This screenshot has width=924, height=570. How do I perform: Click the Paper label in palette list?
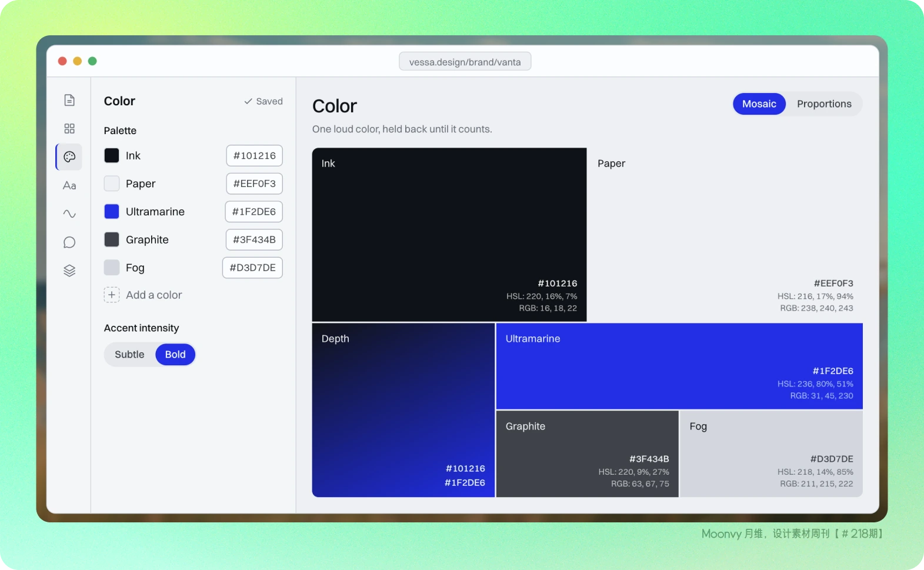[141, 184]
